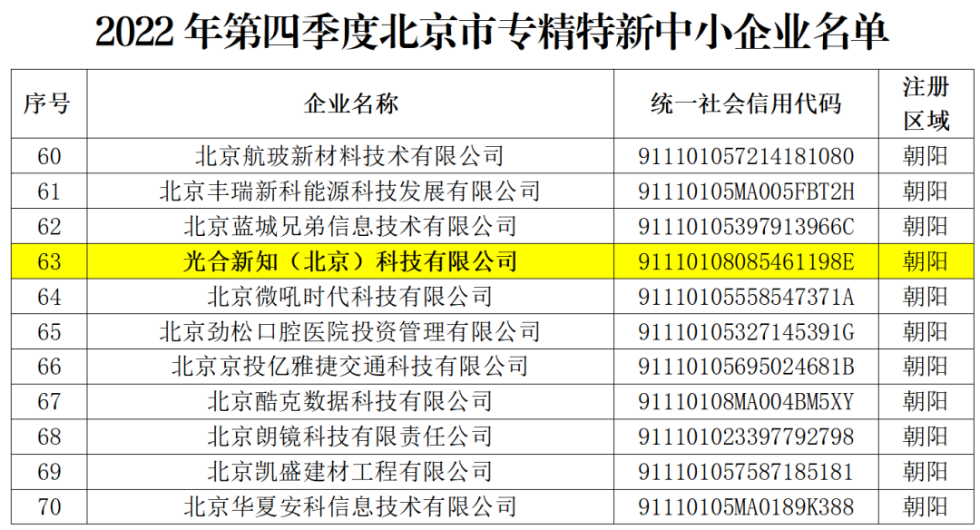Select code 91110105558547371A
This screenshot has width=980, height=530.
746,296
